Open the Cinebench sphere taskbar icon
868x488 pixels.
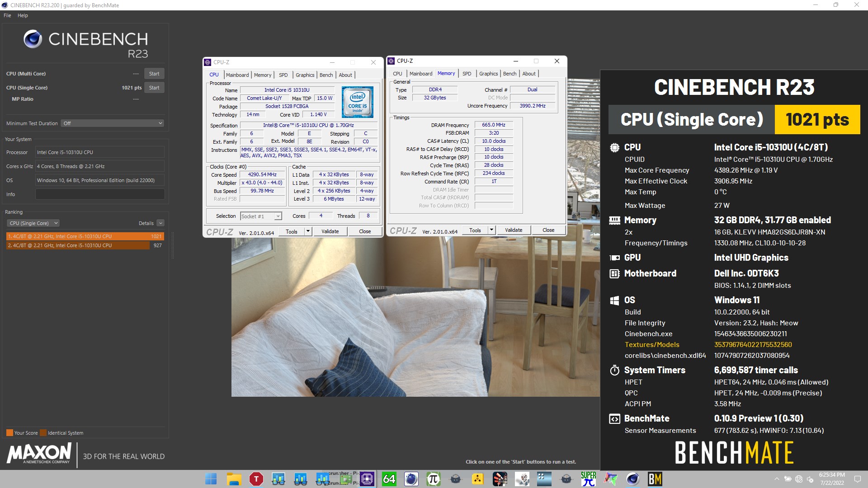(x=632, y=479)
